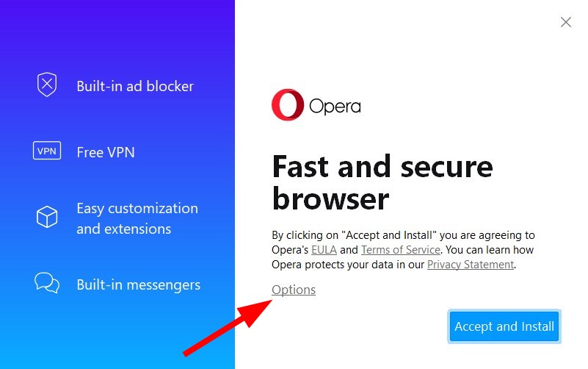
Task: Select the 'Built-in messengers' label
Action: (139, 285)
